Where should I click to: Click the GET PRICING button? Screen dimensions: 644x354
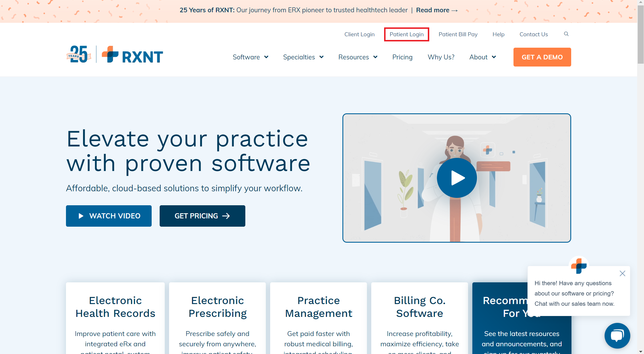tap(202, 216)
